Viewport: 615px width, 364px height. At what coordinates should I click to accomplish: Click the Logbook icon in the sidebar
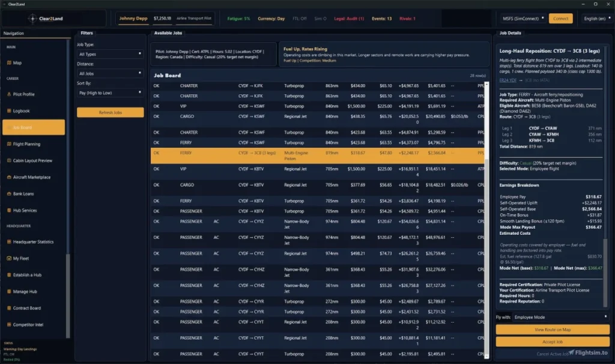coord(9,111)
